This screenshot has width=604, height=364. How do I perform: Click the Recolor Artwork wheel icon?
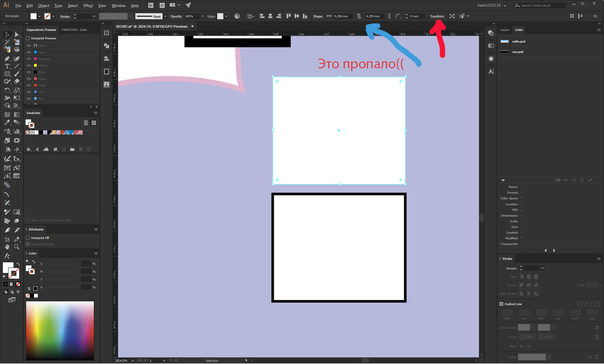click(237, 16)
